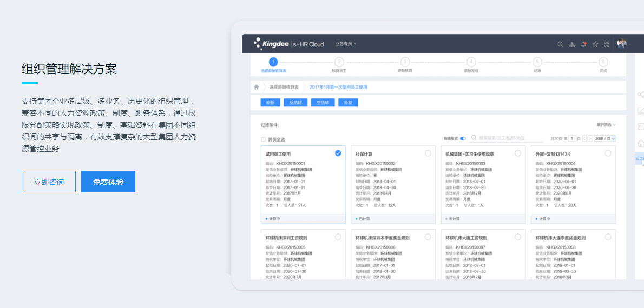The image size is (644, 308).
Task: Select the 外服-复制131434 card radio
Action: pos(608,153)
